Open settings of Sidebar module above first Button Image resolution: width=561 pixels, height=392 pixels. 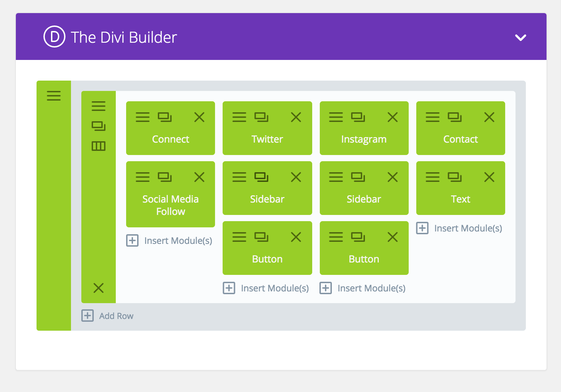239,177
